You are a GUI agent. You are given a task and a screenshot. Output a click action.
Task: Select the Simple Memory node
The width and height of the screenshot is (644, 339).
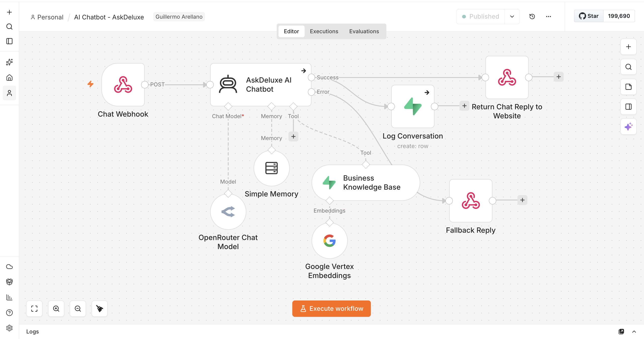point(271,168)
